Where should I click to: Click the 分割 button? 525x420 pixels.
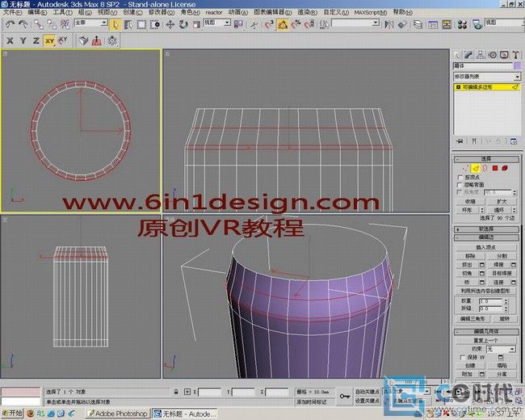[x=502, y=256]
